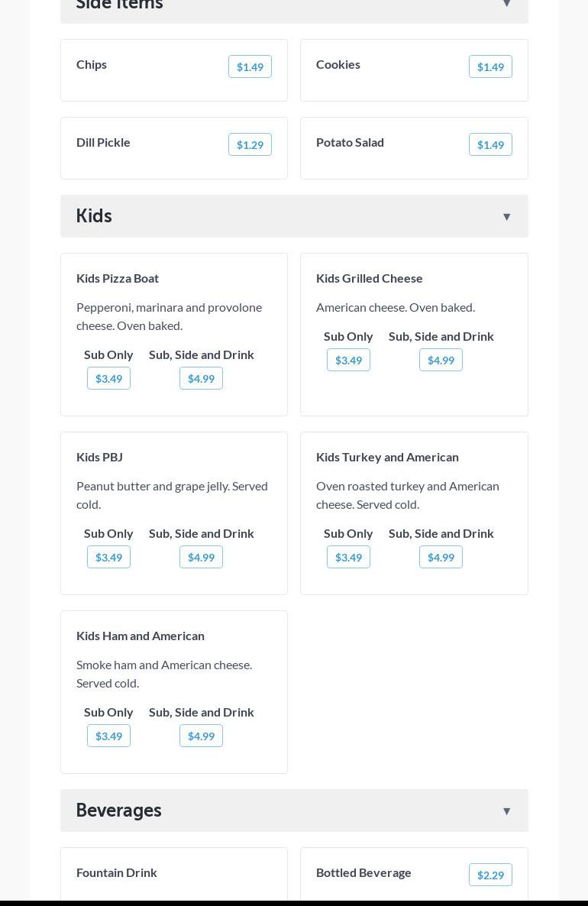Click Kids PBJ Sub Only $3.49
This screenshot has width=588, height=906.
(x=108, y=558)
